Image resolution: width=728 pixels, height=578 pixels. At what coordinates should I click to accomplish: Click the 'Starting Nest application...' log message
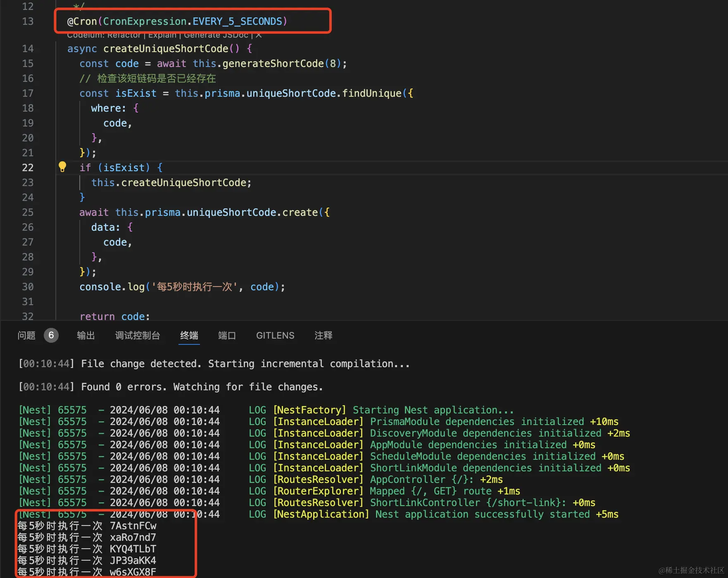[x=433, y=410]
